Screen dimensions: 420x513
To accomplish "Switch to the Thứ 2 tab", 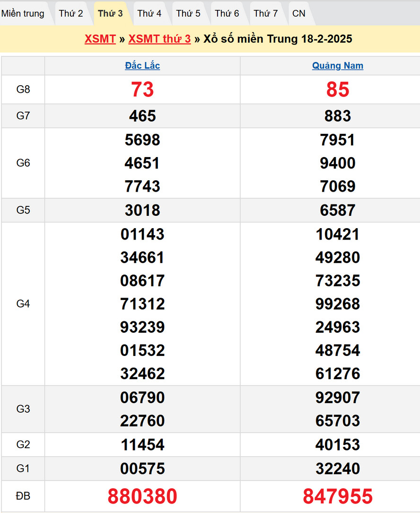I will coord(71,13).
